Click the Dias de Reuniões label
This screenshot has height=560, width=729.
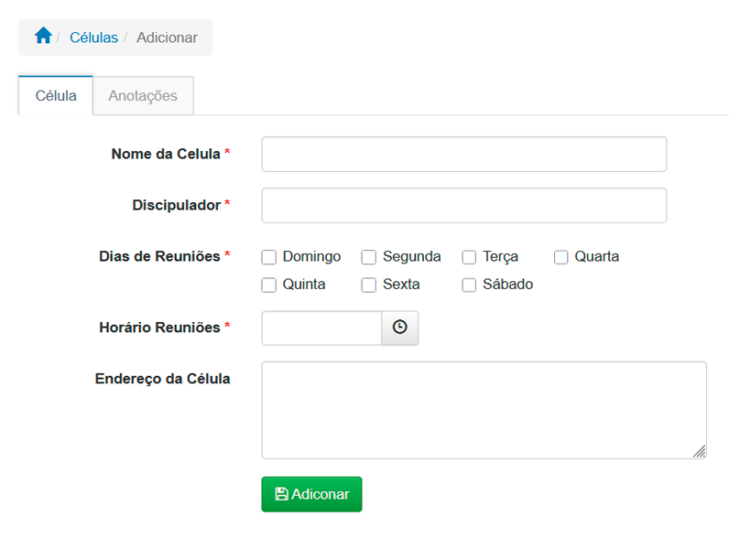[x=159, y=257]
